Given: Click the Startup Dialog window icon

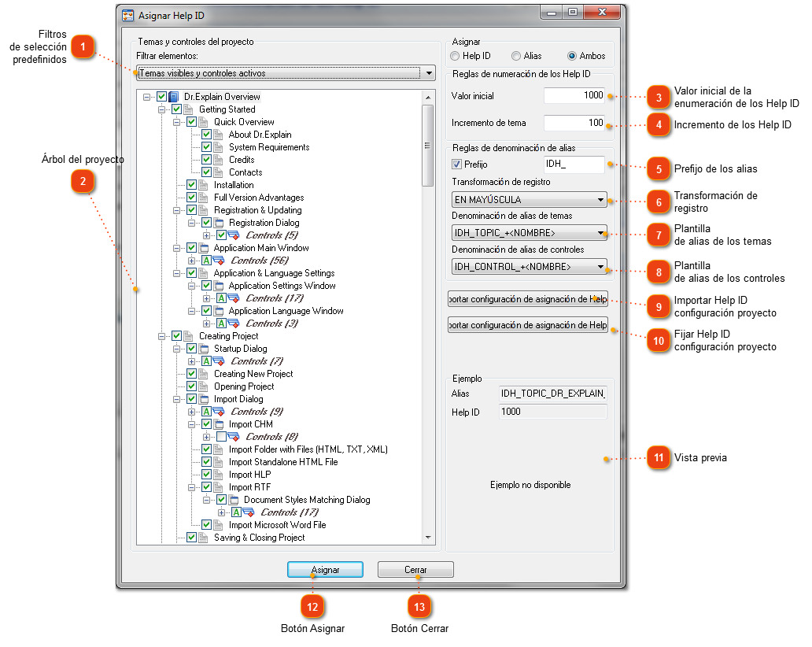Looking at the screenshot, I should 204,349.
